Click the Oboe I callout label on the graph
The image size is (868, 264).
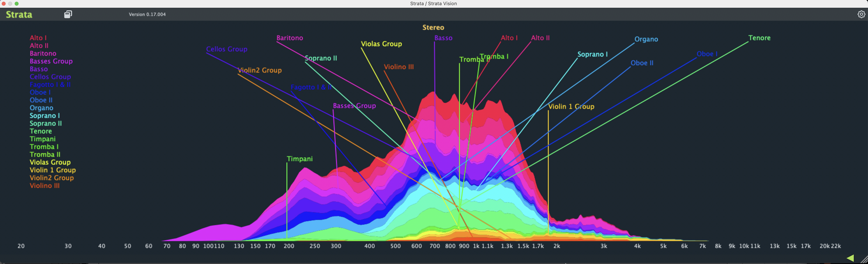click(x=707, y=54)
